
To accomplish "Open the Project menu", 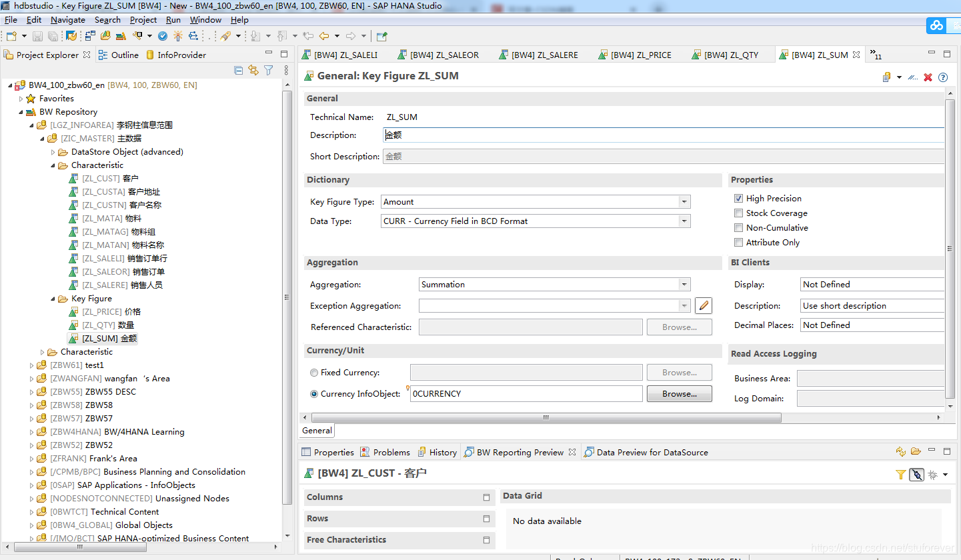I will click(x=143, y=20).
